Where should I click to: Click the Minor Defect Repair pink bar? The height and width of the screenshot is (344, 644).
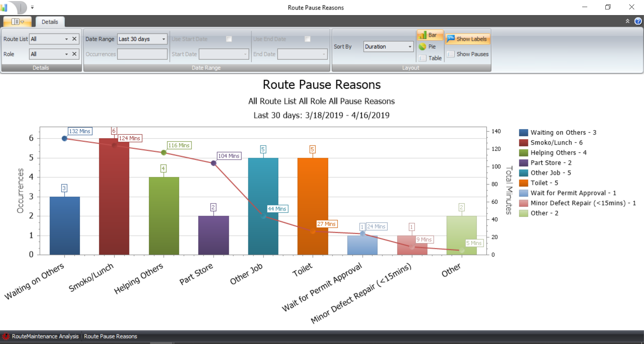pyautogui.click(x=412, y=245)
